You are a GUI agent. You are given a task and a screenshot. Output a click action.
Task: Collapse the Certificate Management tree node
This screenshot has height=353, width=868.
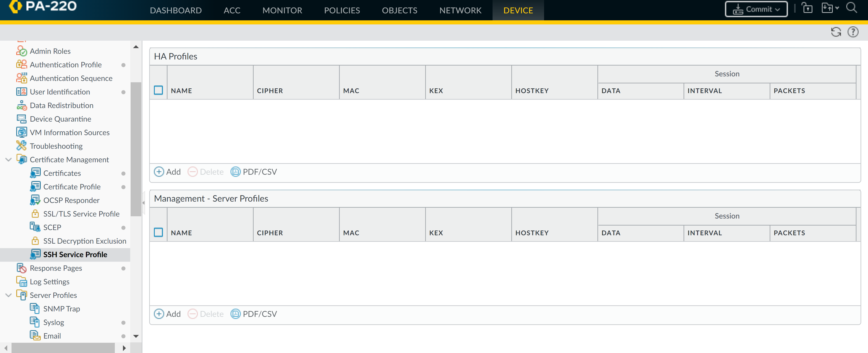click(8, 159)
